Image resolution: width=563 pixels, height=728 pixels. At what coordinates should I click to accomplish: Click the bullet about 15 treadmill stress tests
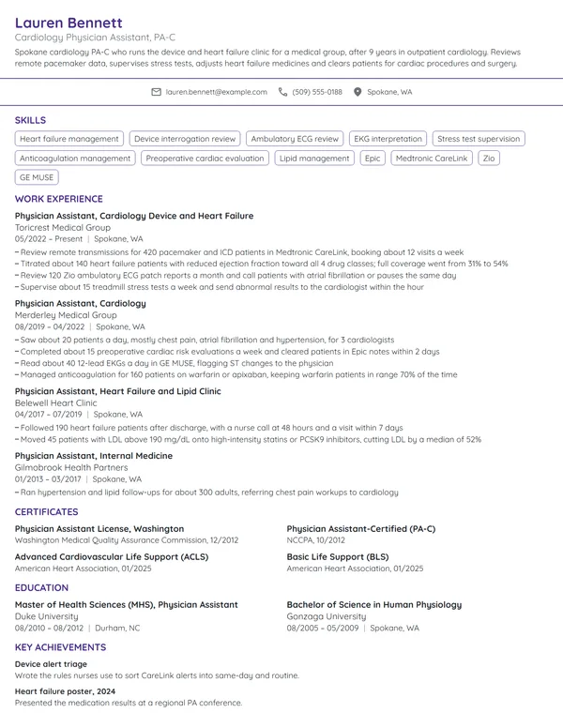tap(220, 287)
